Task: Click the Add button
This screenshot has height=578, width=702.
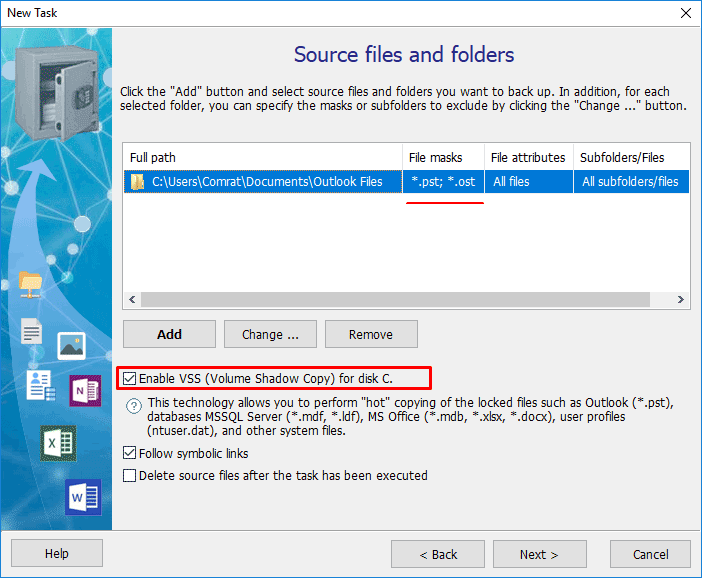Action: 169,334
